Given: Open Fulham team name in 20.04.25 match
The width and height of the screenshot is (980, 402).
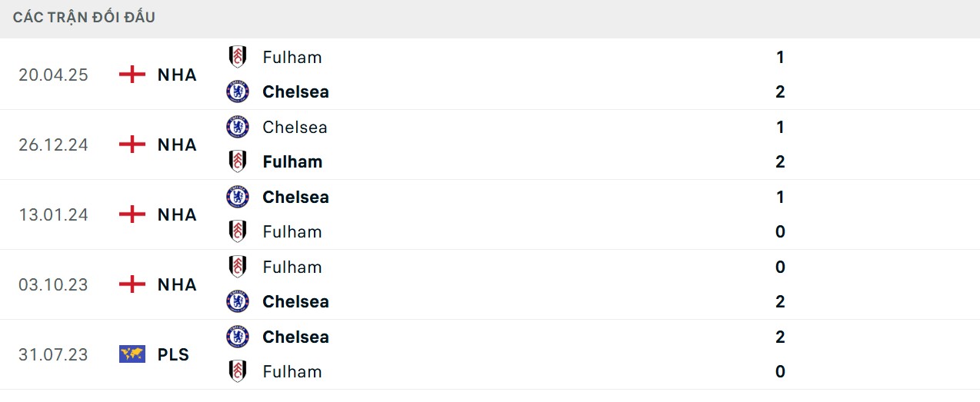Looking at the screenshot, I should pos(292,57).
